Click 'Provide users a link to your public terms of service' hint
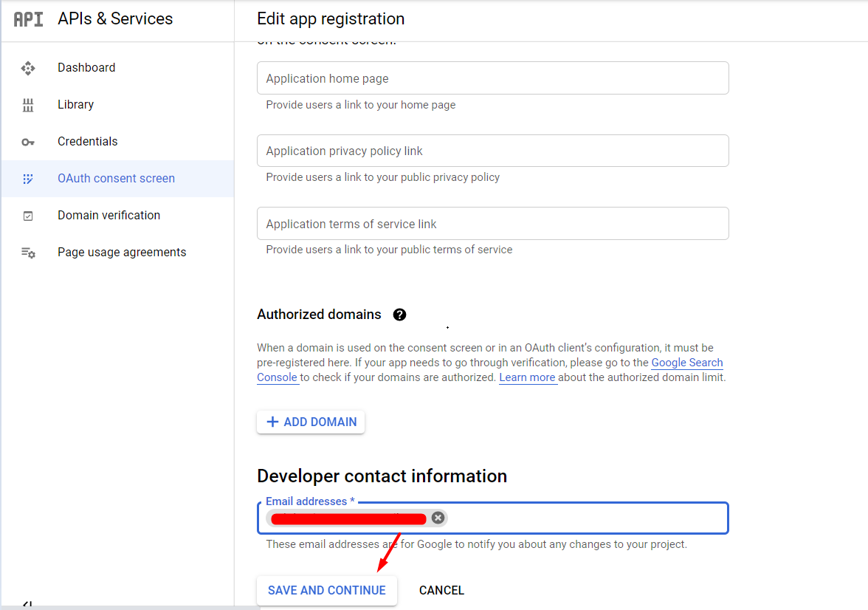 [x=389, y=250]
